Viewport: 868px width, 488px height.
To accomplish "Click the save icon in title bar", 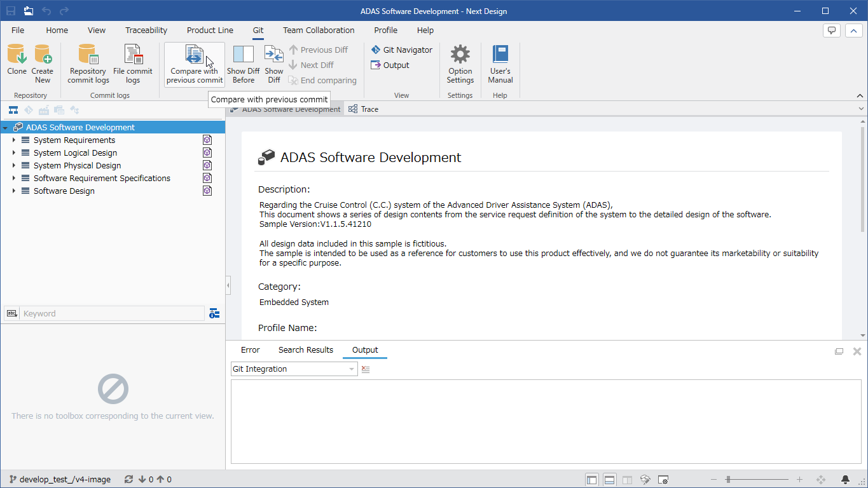I will coord(11,11).
